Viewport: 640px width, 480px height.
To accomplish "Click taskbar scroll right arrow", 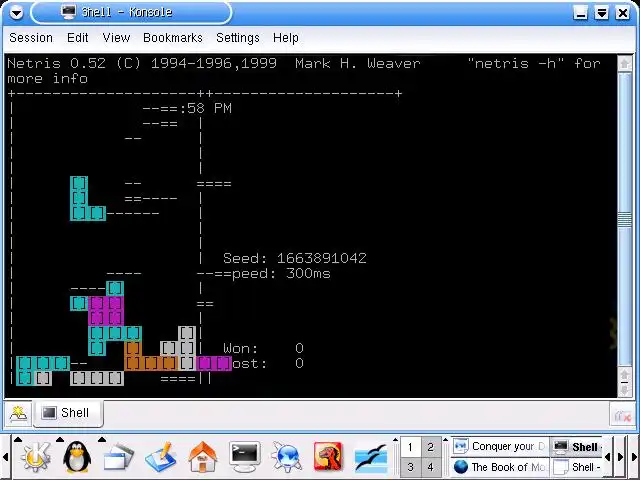I will point(620,457).
